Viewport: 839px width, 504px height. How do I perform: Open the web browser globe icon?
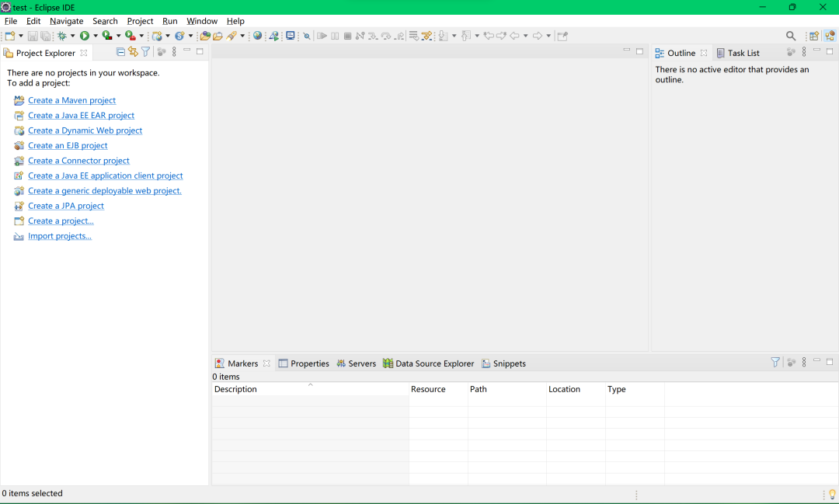pyautogui.click(x=257, y=36)
